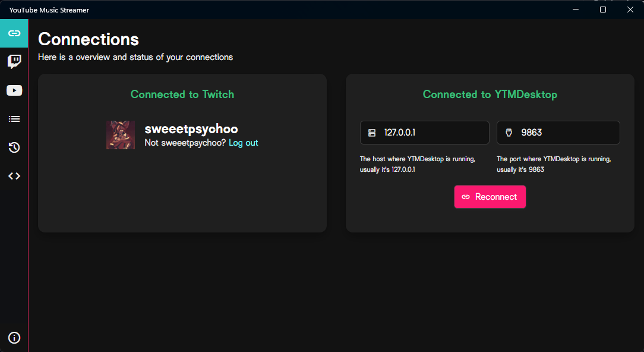The width and height of the screenshot is (644, 352).
Task: Click the server icon in host field
Action: 372,133
